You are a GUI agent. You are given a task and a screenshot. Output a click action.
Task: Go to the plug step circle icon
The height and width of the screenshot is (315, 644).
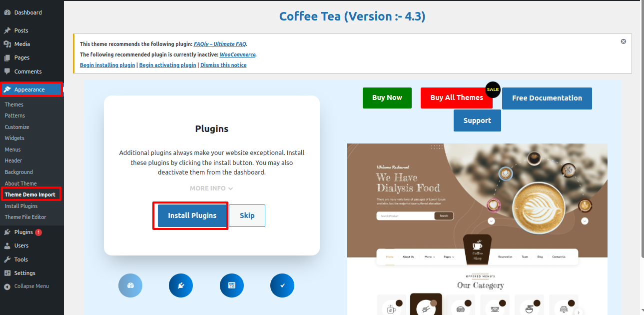click(x=181, y=285)
